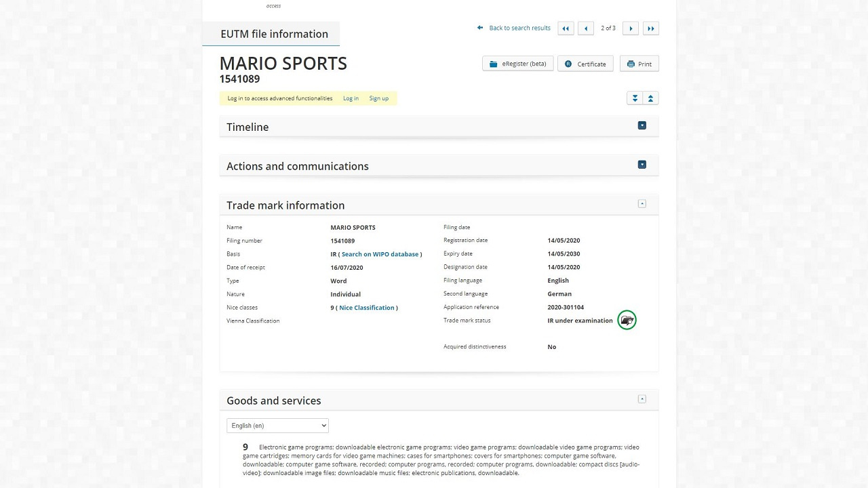Click the Acquired distinctiveness value No
Viewport: 868px width, 488px height.
click(551, 347)
